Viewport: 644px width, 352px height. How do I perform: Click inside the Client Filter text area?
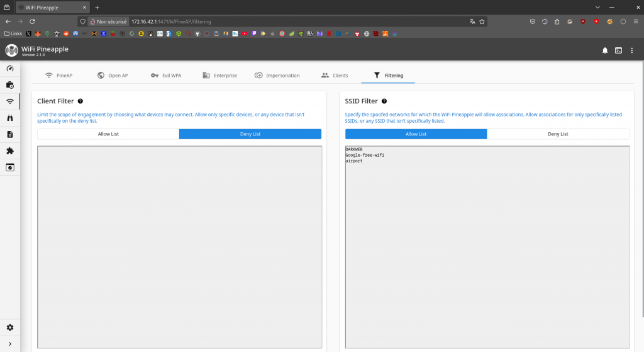point(179,247)
